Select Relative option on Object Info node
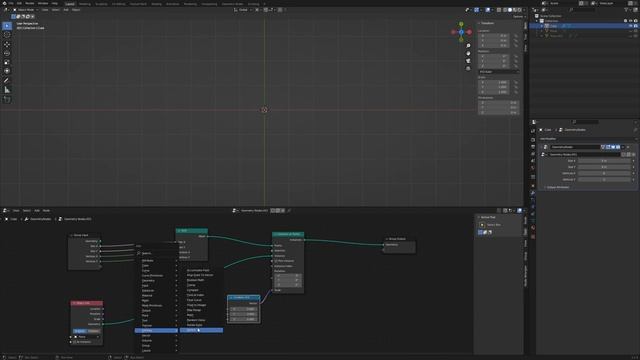This screenshot has width=640, height=360. pyautogui.click(x=93, y=331)
